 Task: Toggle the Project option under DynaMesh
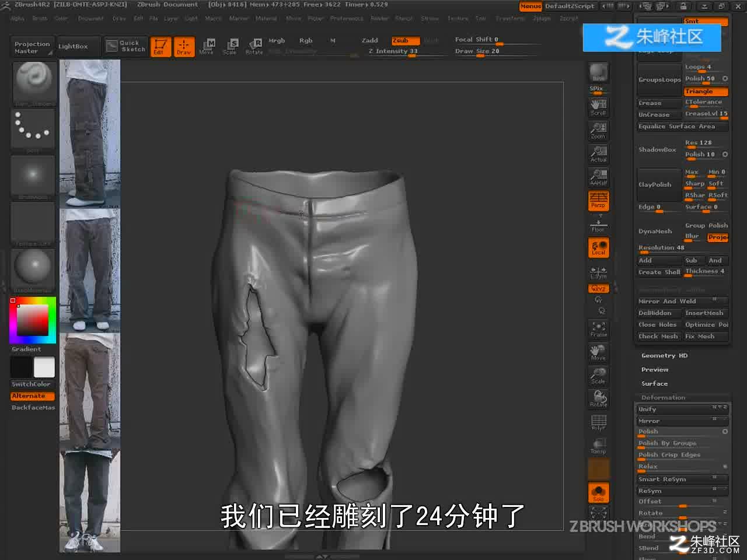(718, 237)
